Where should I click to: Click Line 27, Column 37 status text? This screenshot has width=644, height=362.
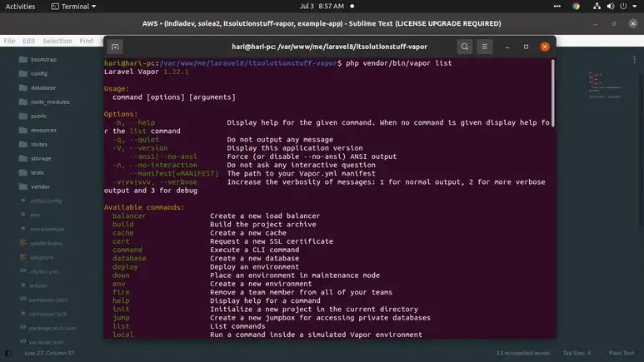[49, 353]
